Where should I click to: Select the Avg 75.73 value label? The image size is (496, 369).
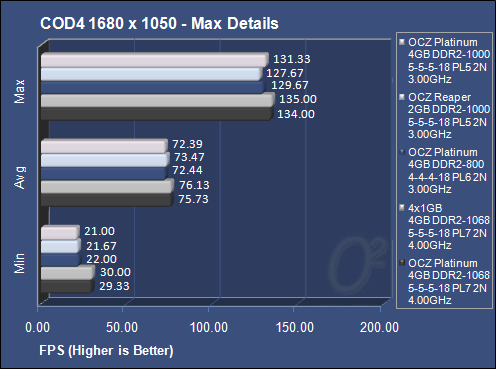coord(193,199)
